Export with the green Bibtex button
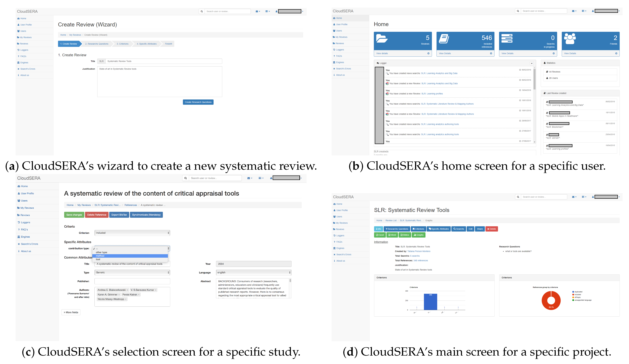 point(405,235)
